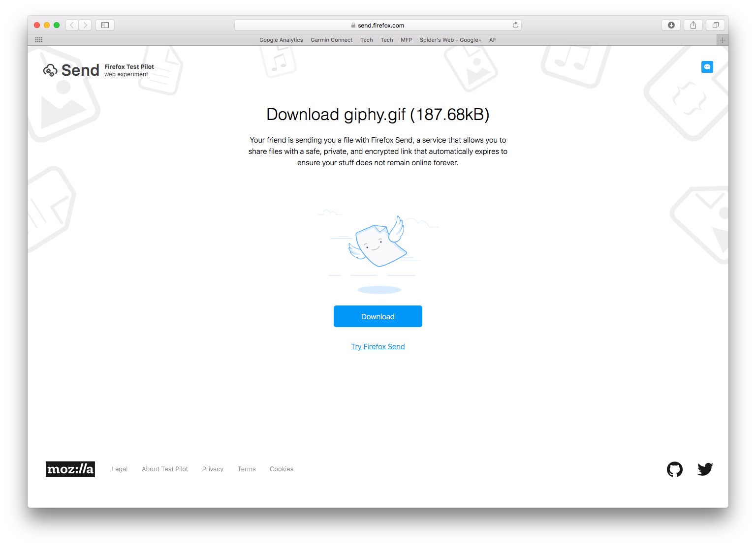Screen dimensions: 756x547
Task: Go back with Safari's back arrow
Action: tap(72, 25)
